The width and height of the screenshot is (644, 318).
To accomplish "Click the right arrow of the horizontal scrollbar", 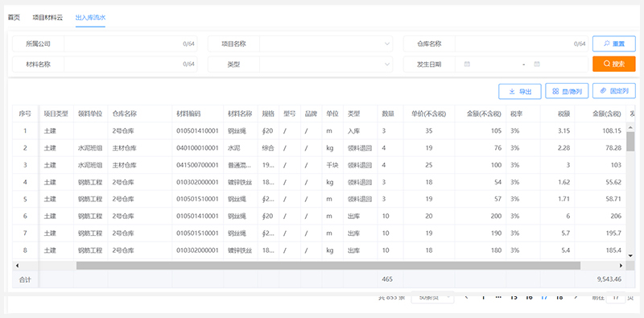I will click(621, 266).
